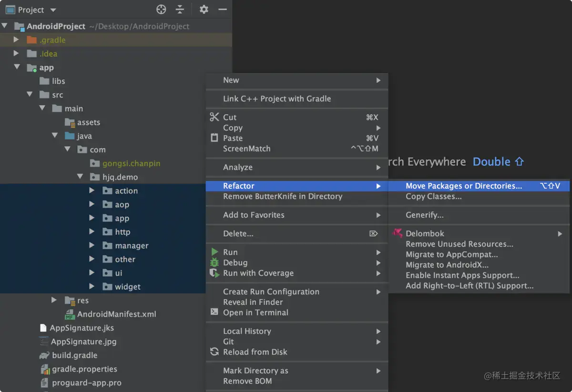
Task: Click the hide panel minus icon
Action: [x=222, y=10]
